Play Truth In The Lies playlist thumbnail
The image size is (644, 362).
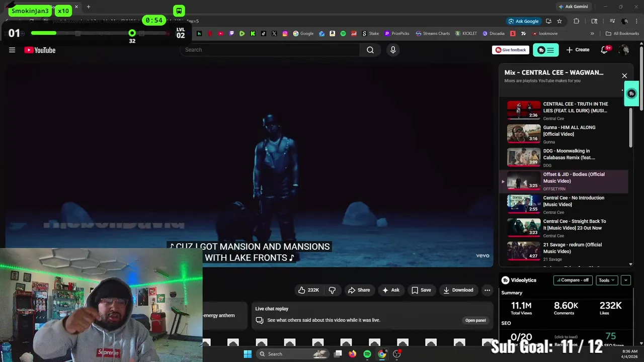[524, 110]
